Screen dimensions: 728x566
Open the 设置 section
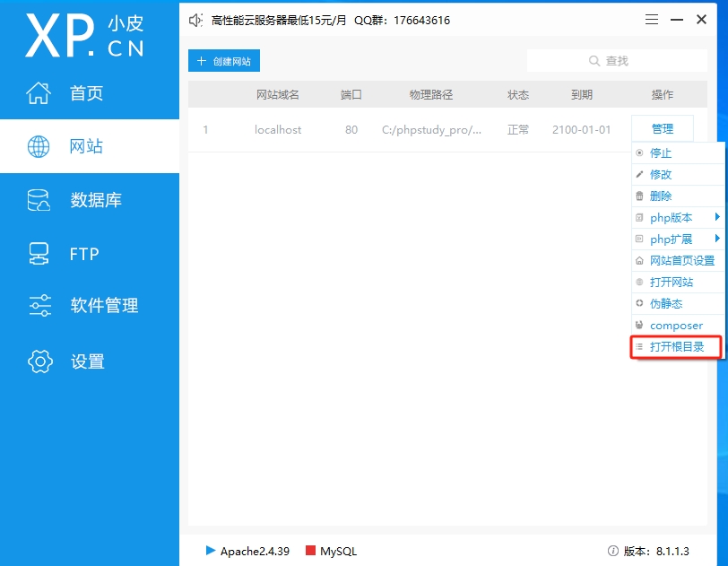90,361
